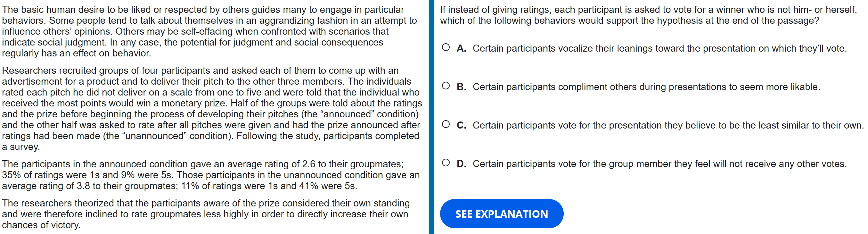Click answer text about vocalizing leanings
Viewport: 868px width, 234px height.
[659, 48]
